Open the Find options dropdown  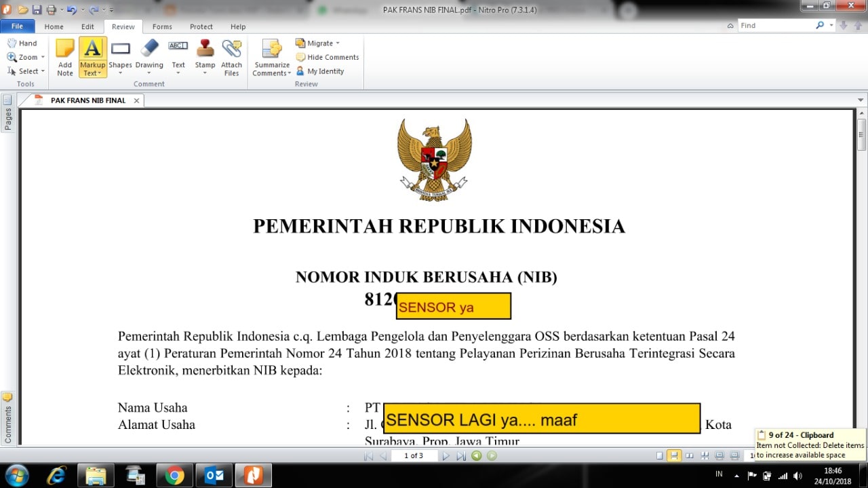(831, 25)
